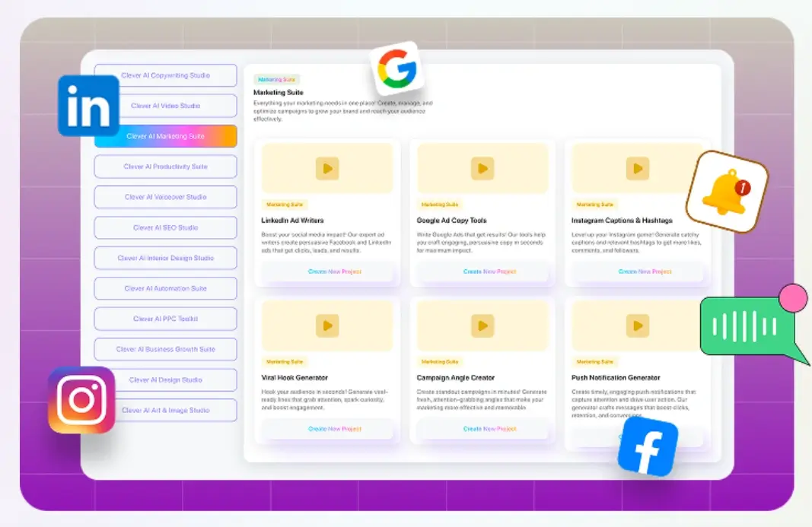Screen dimensions: 812x527
Task: Click the Push Notification Generator title
Action: (x=616, y=378)
